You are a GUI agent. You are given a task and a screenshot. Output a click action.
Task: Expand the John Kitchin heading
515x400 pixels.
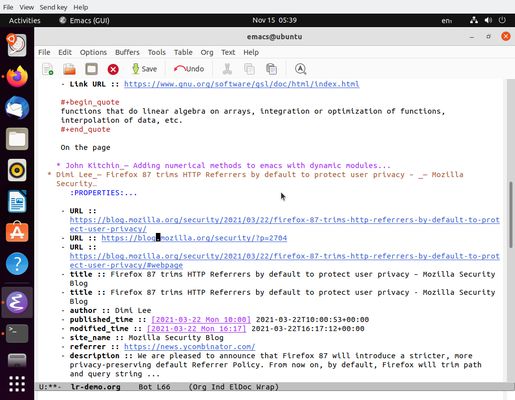pos(223,166)
